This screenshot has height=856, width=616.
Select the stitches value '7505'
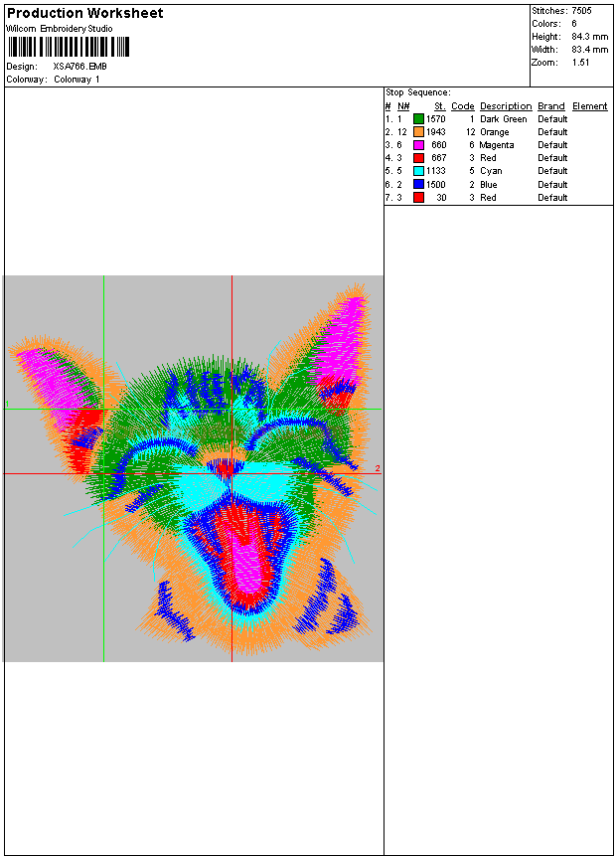pos(581,10)
